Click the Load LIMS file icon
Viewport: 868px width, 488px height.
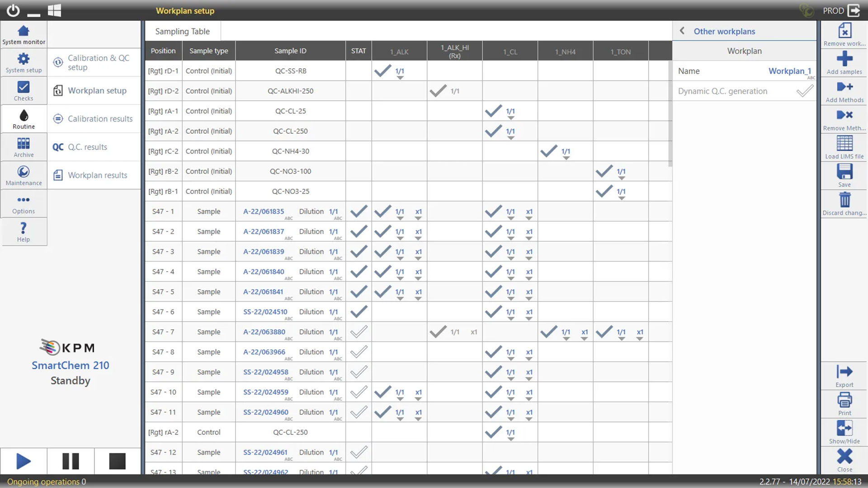click(x=844, y=144)
